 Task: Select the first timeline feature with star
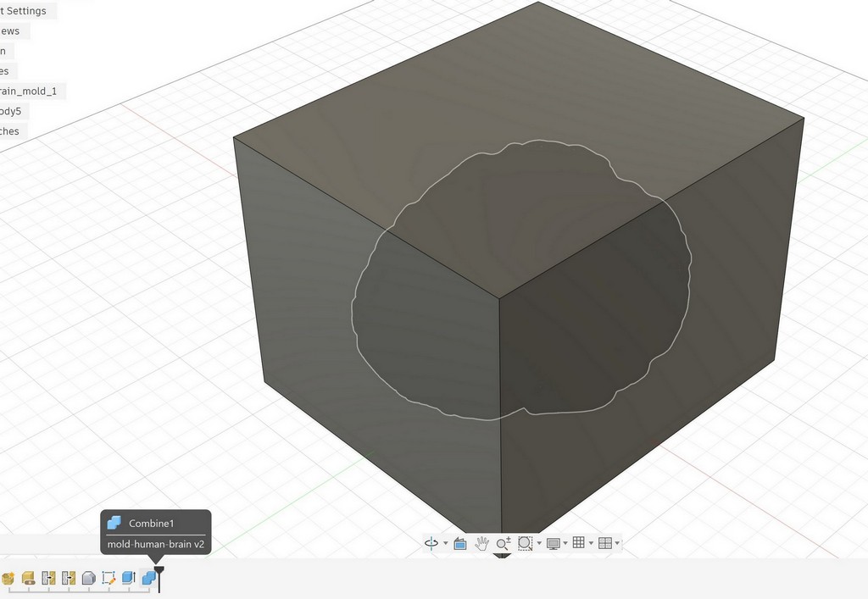click(x=8, y=578)
